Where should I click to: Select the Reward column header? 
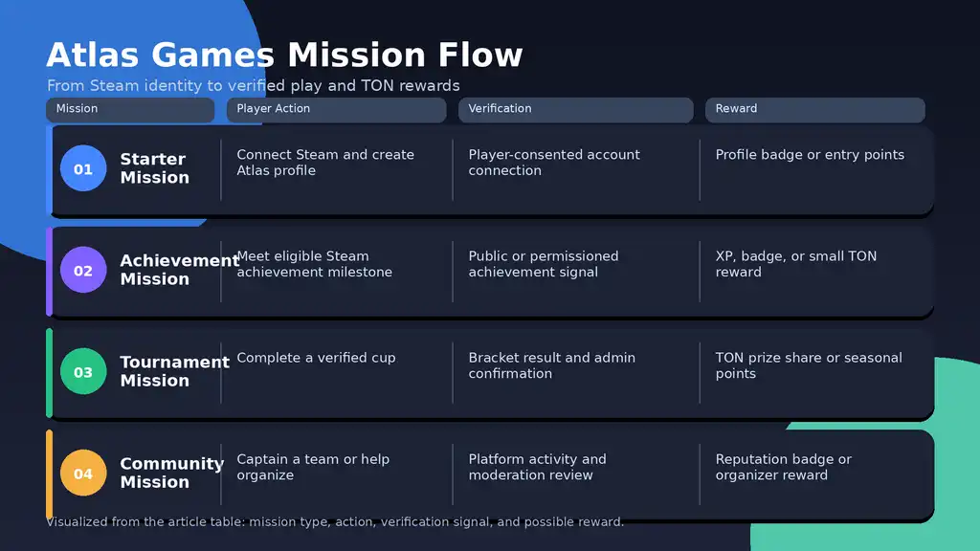[815, 109]
